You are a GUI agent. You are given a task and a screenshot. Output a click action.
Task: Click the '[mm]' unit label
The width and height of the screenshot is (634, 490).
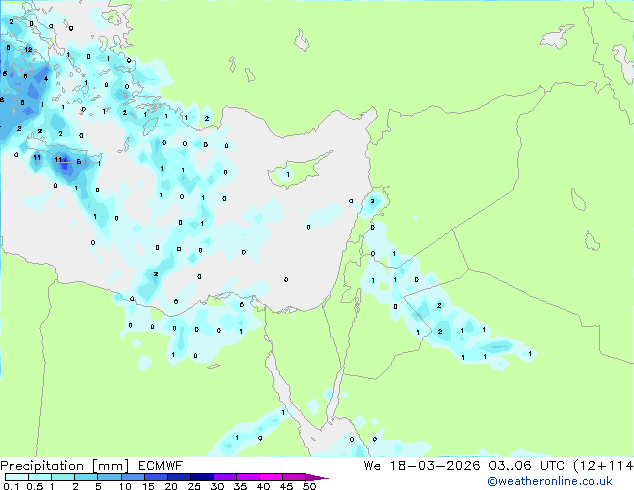coord(110,466)
